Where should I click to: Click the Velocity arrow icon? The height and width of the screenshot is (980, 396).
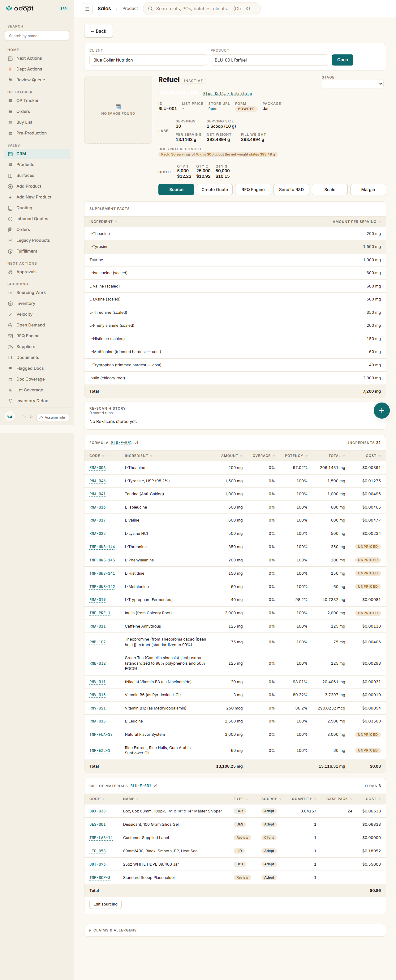[10, 314]
